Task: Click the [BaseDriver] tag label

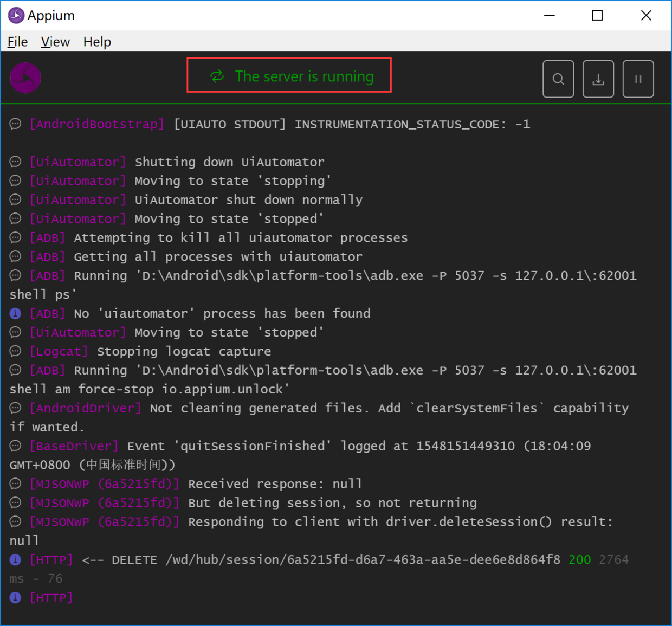Action: coord(74,447)
